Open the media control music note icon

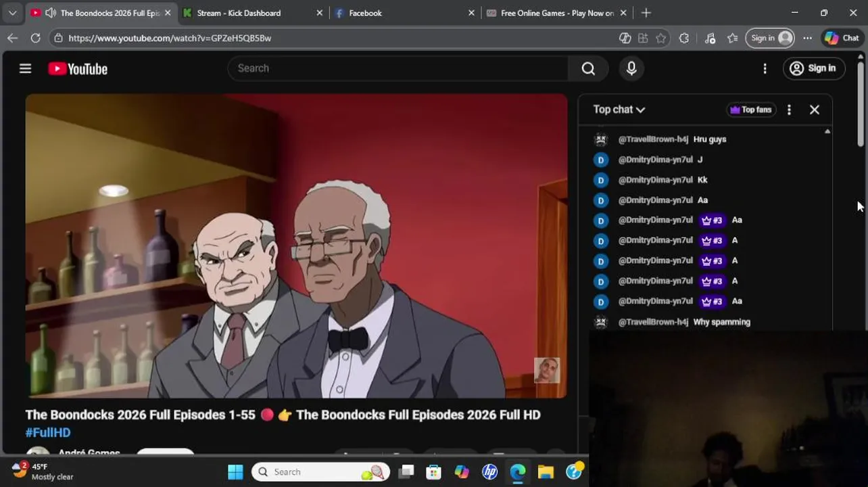pos(710,38)
